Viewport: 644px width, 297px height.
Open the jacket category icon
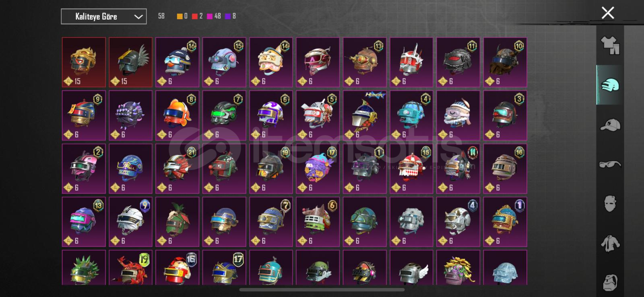pyautogui.click(x=610, y=244)
